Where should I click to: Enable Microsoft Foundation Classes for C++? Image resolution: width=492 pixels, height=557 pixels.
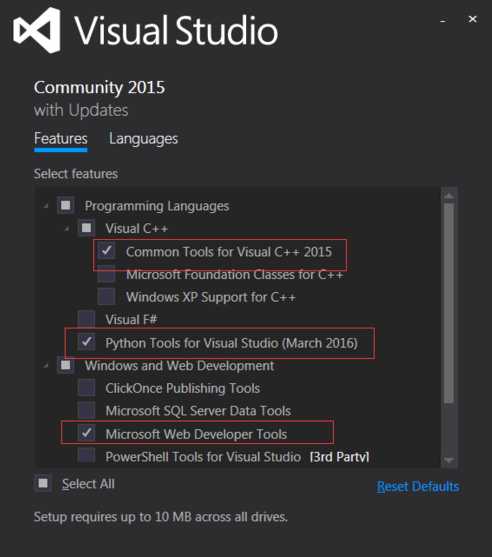point(107,274)
